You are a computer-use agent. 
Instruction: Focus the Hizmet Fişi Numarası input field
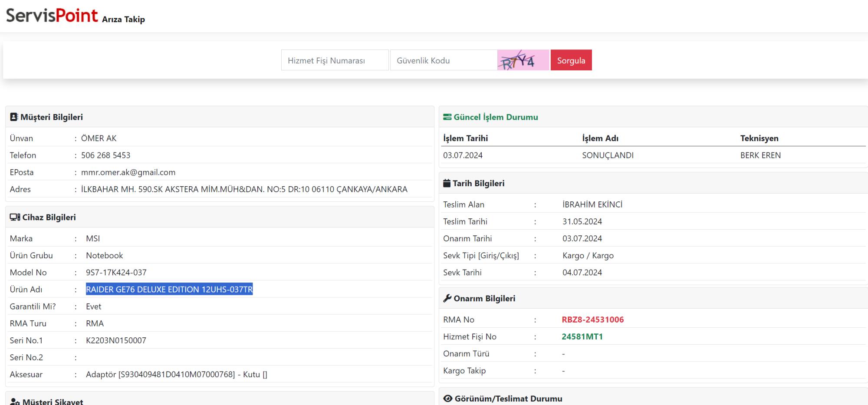[x=335, y=60]
